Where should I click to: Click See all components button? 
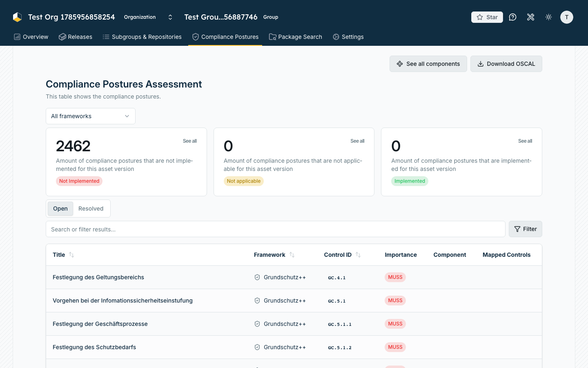tap(428, 64)
